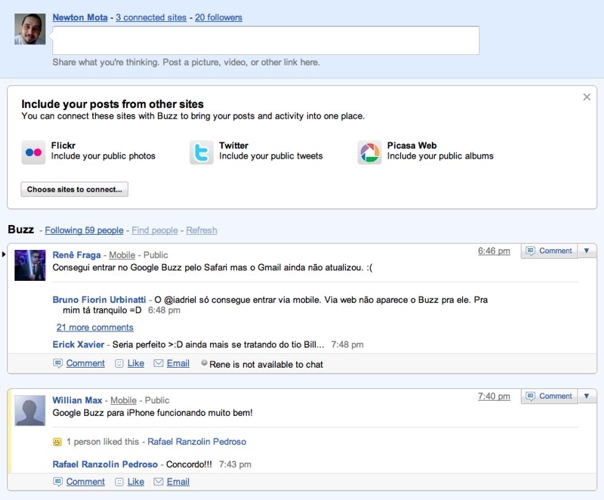Open Willian Max author link
604x500 pixels.
[x=77, y=400]
